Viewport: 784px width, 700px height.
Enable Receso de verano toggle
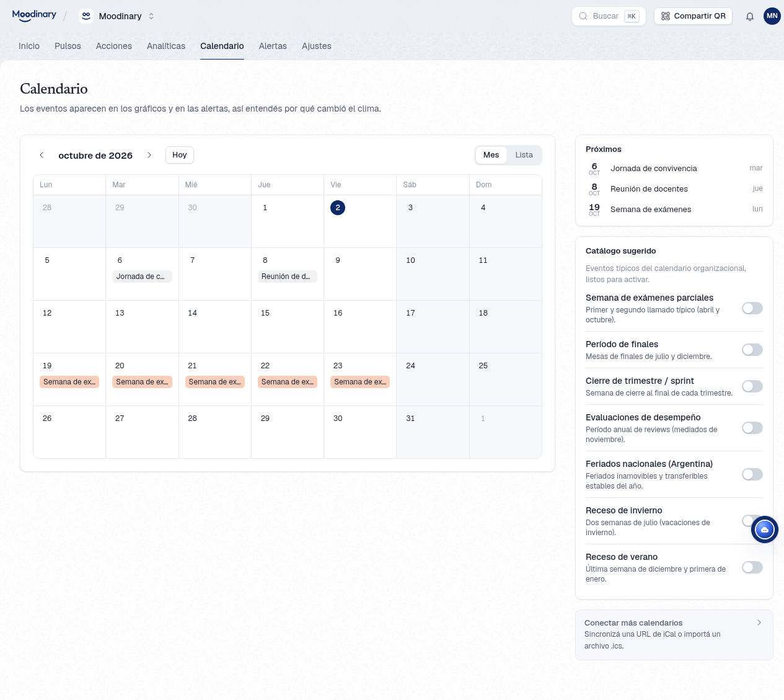pos(752,567)
